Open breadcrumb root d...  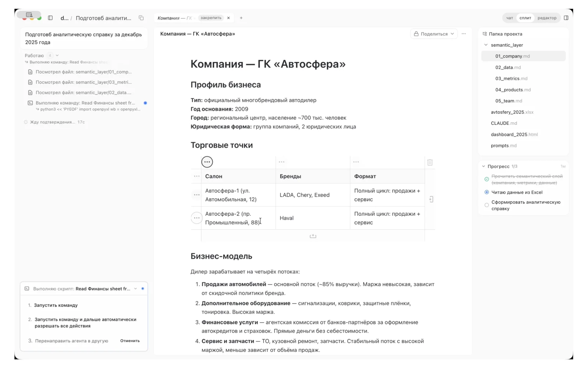pos(64,18)
